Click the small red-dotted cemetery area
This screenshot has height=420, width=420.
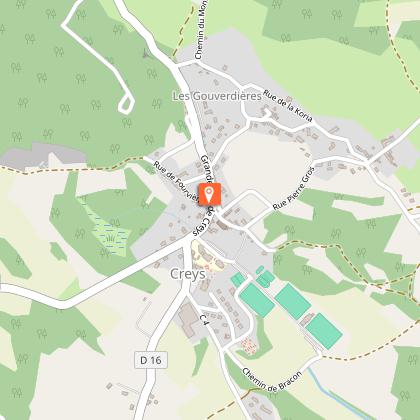coord(249,346)
